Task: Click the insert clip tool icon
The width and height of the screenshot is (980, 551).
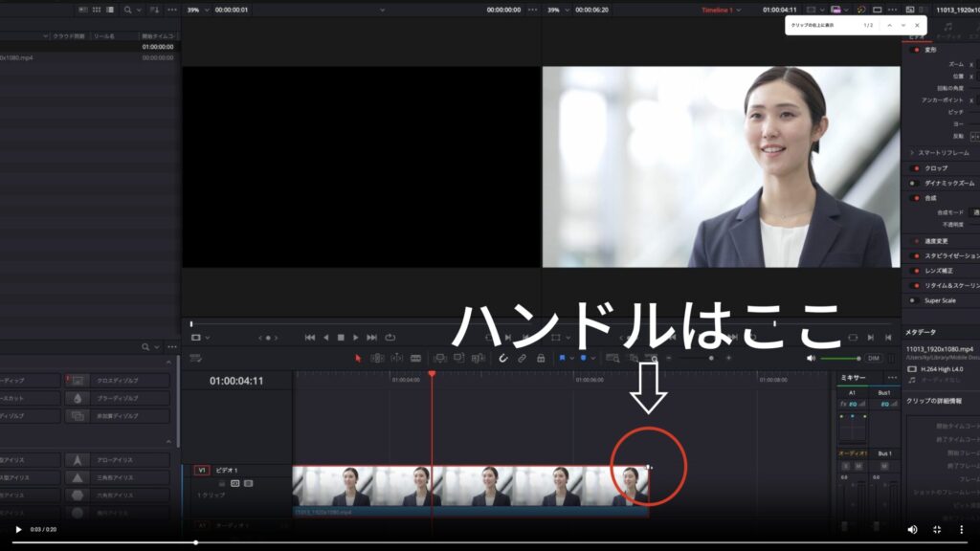Action: [x=440, y=359]
